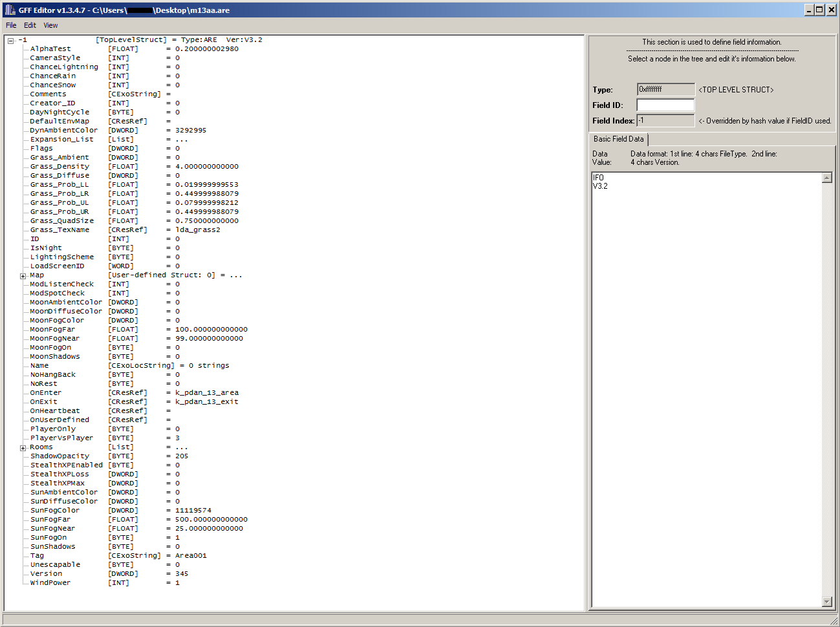Select the AlphaTest field in tree
The image size is (840, 627).
(50, 49)
